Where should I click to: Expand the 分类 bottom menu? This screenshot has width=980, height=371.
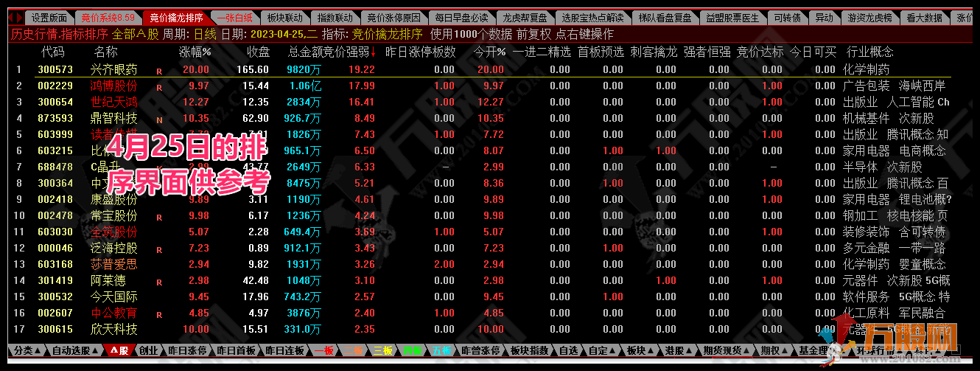coord(27,350)
